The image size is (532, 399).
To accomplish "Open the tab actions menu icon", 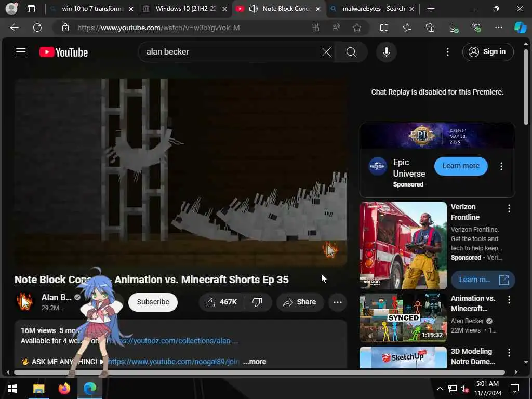I will coord(31,9).
